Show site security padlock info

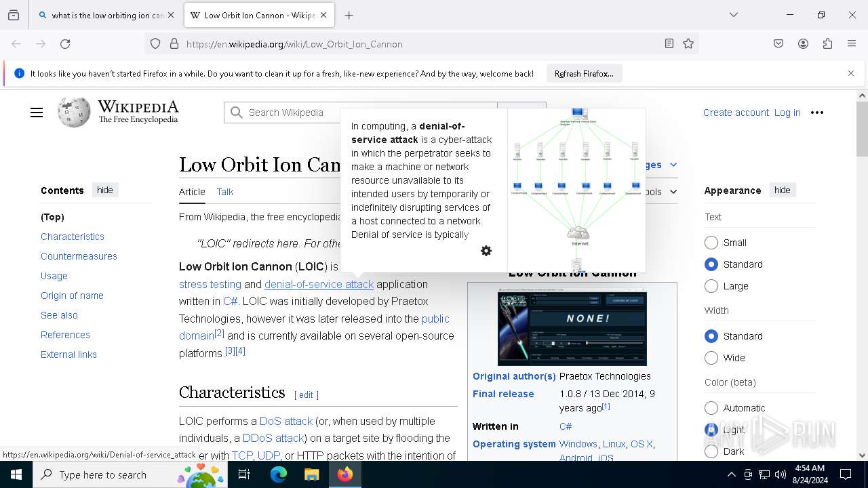coord(174,44)
